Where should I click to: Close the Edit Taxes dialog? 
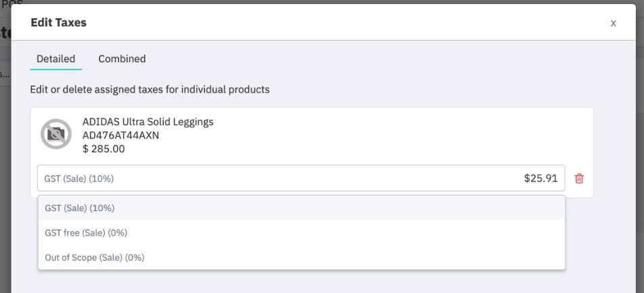(613, 24)
